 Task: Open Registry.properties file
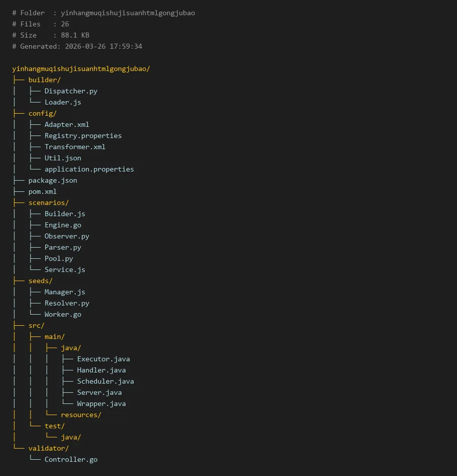tap(83, 135)
